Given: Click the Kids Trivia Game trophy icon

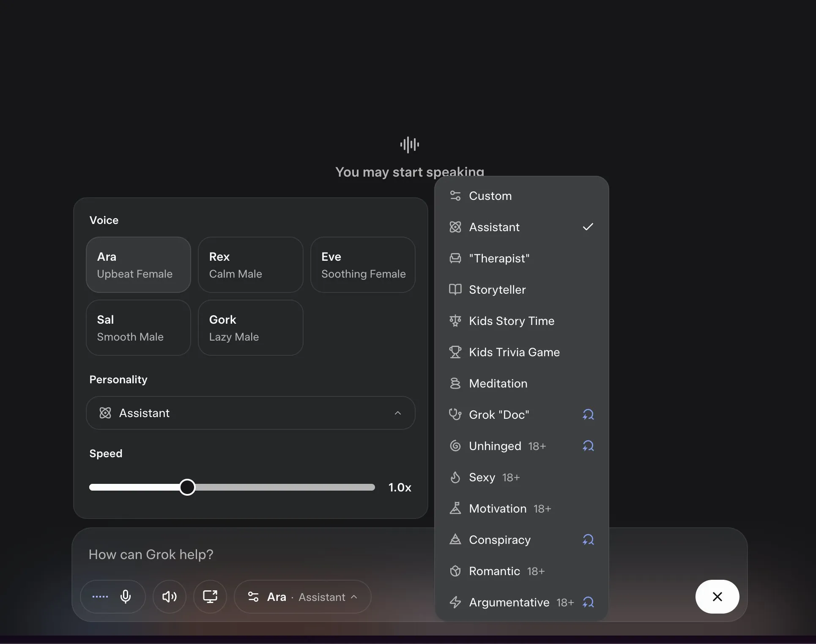Looking at the screenshot, I should pos(455,352).
